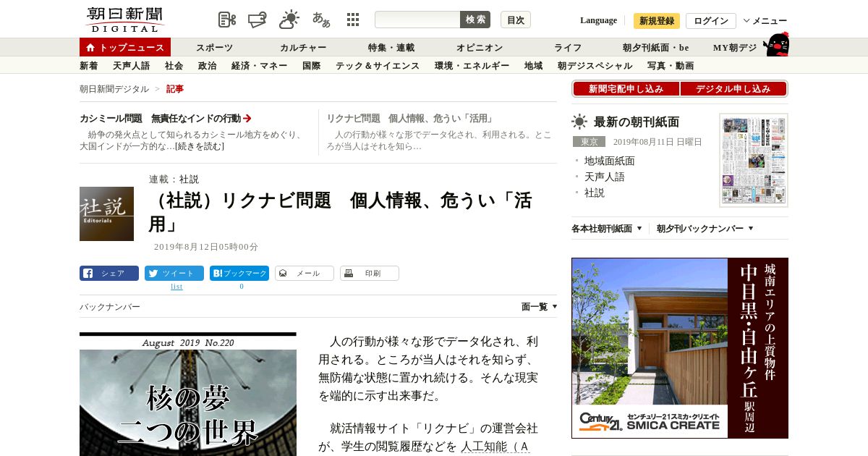Open 天声人語 in morning paper list
This screenshot has width=868, height=456.
click(x=605, y=177)
